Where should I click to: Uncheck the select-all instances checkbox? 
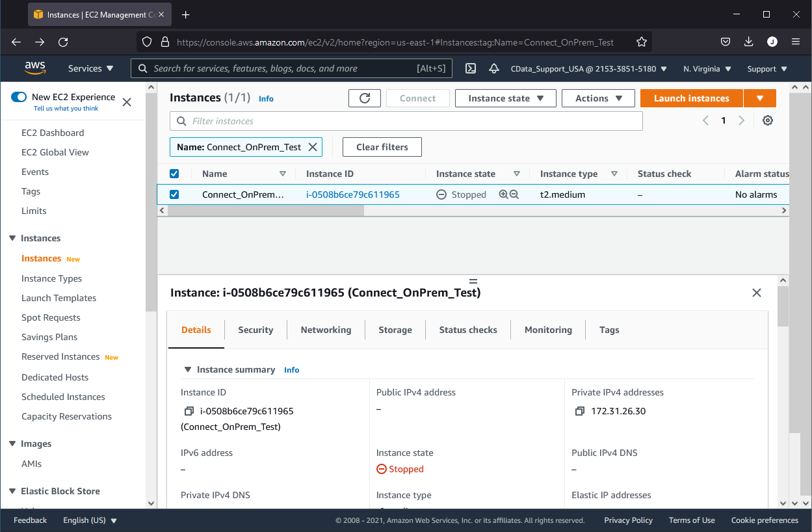(x=174, y=173)
